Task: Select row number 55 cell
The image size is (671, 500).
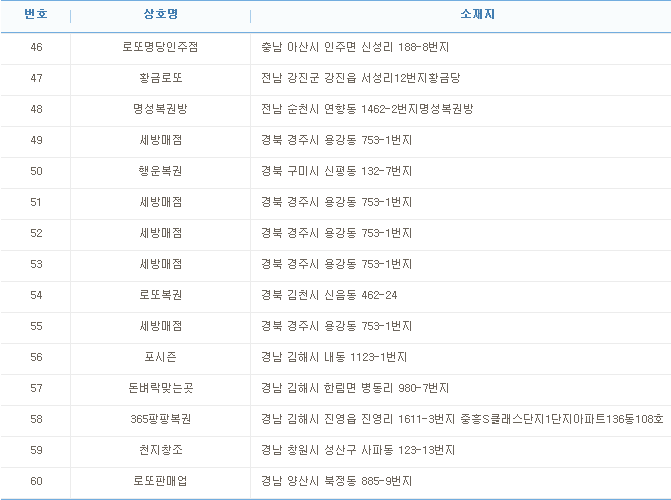Action: (x=36, y=326)
